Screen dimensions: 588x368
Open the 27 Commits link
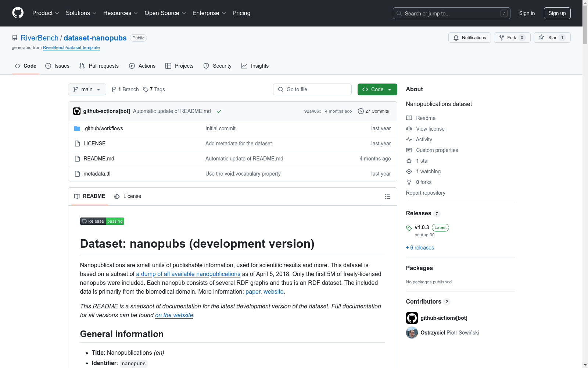coord(373,111)
